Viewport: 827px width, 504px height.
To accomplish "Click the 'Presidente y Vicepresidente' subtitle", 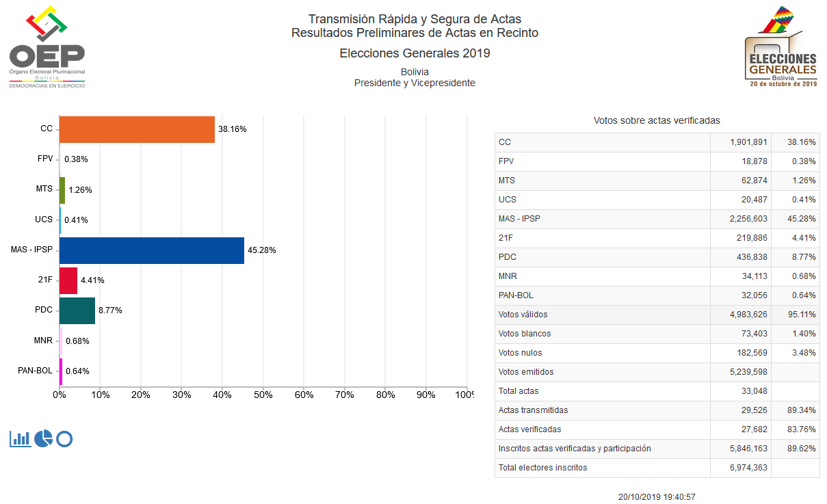I will pos(415,83).
